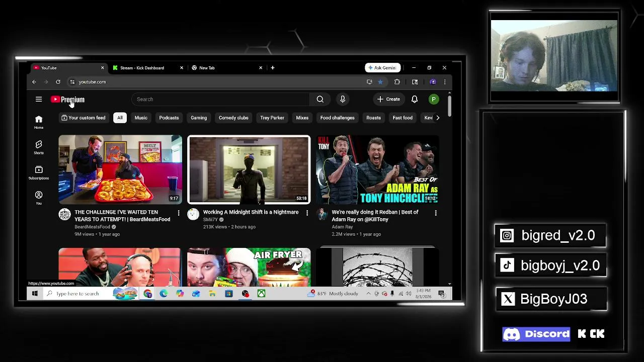The height and width of the screenshot is (362, 644).
Task: Bookmark this page with the star
Action: pos(380,82)
